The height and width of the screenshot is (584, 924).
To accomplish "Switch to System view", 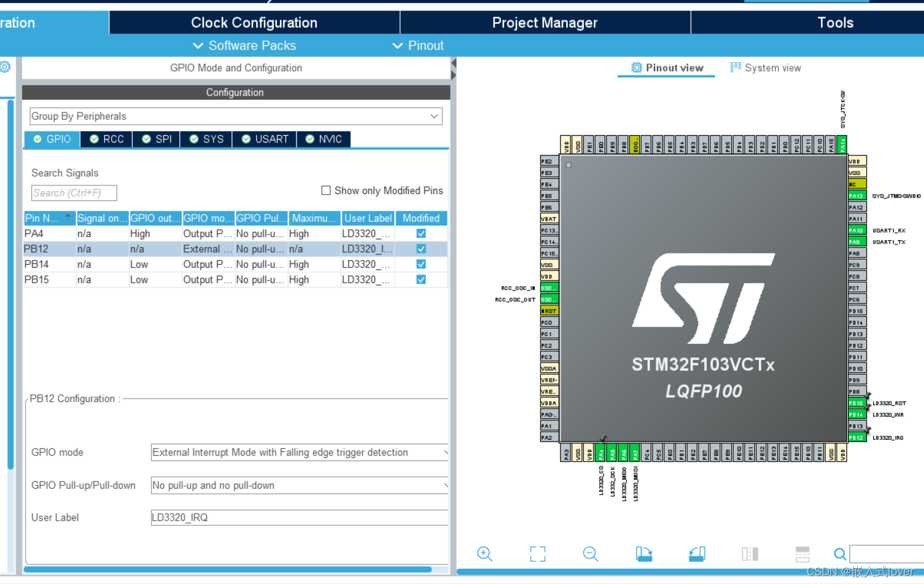I will pos(766,68).
